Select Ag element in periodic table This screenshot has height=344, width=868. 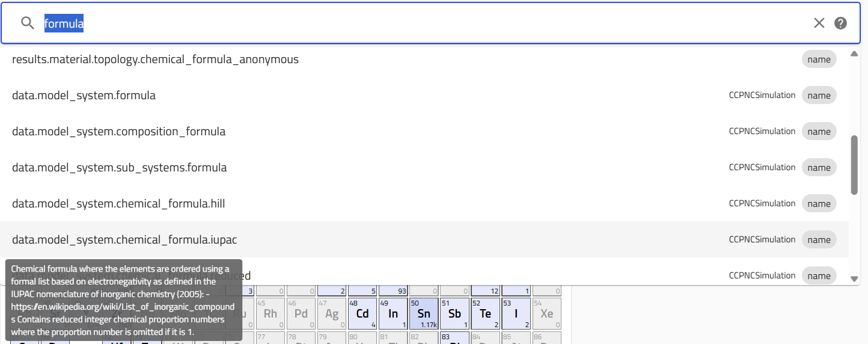coord(332,313)
